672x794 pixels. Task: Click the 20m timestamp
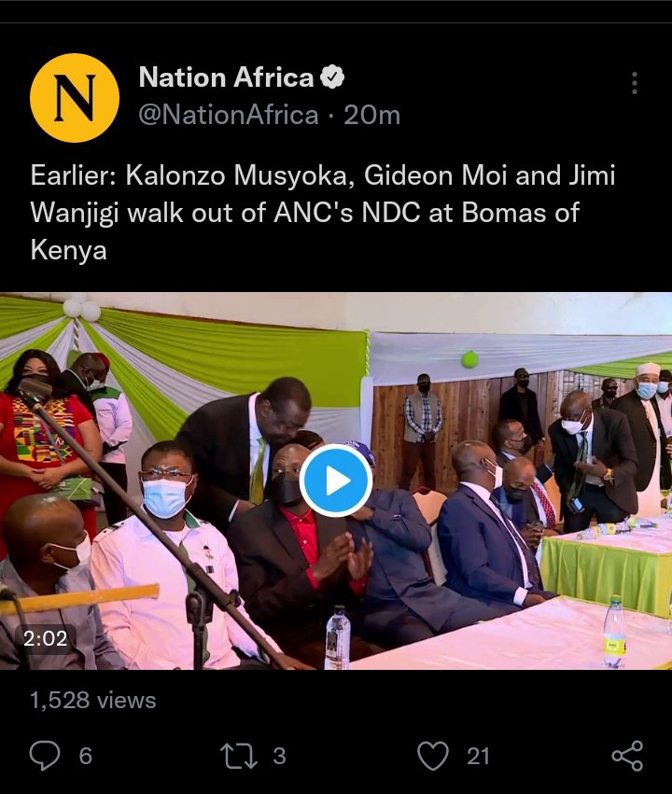tap(372, 115)
